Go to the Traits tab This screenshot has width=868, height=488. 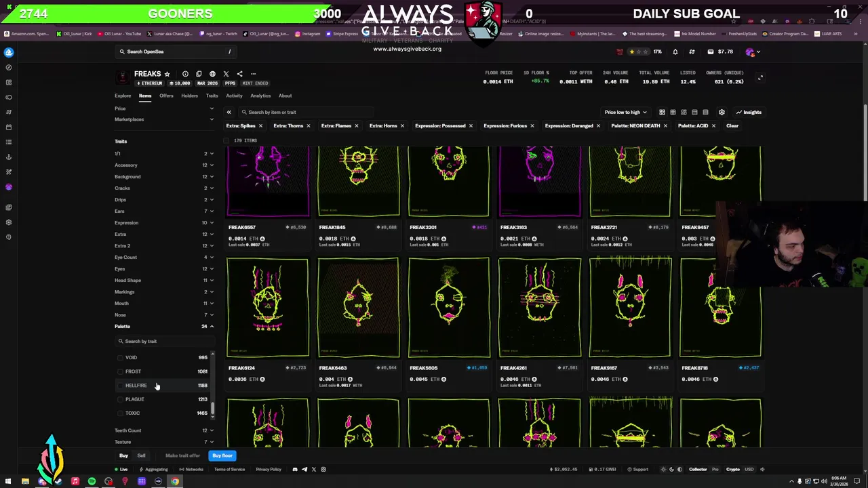tap(212, 96)
